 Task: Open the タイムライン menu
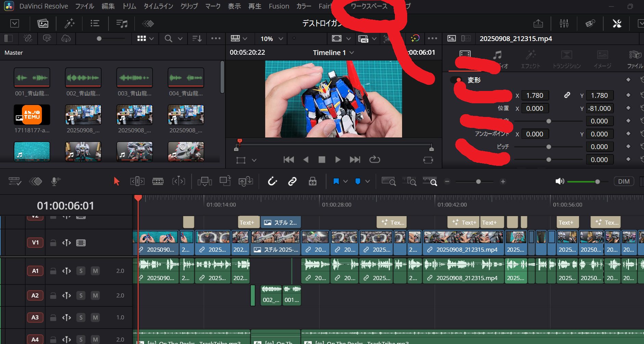point(158,6)
